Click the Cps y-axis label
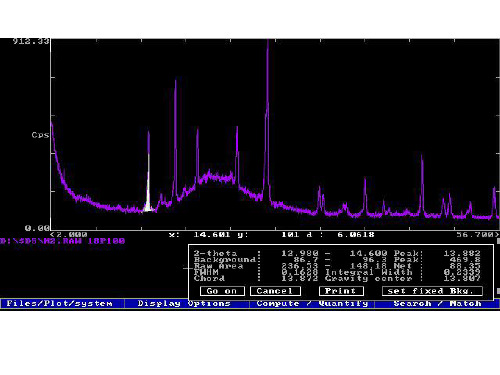500x375 pixels. [x=40, y=135]
